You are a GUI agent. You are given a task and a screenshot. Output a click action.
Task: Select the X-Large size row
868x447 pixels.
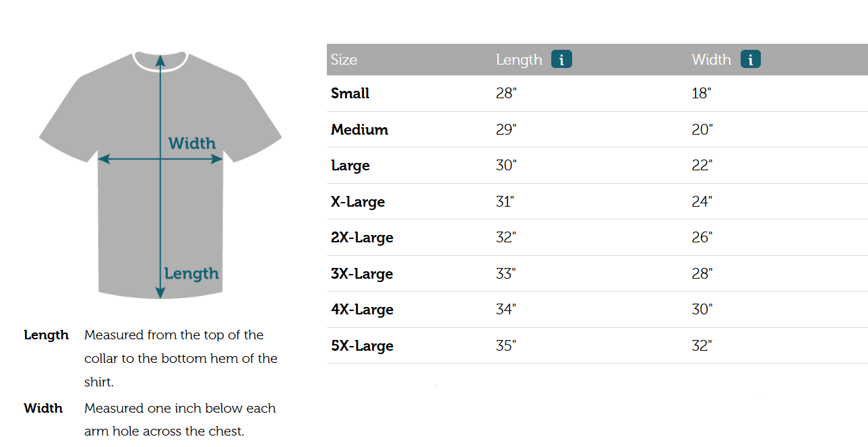click(358, 202)
